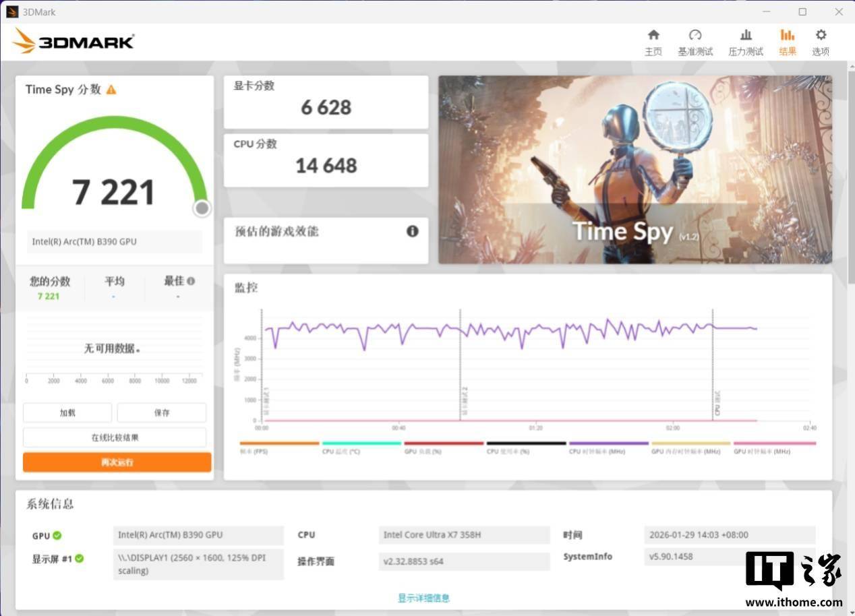Viewport: 855px width, 616px height.
Task: Click the info icon in 预估的游戏效能
Action: (413, 231)
